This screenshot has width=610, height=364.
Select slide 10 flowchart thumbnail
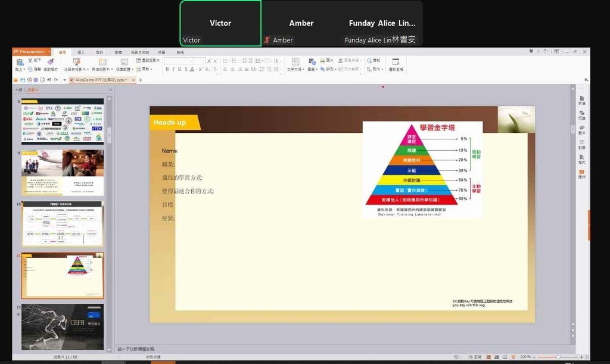[x=62, y=224]
